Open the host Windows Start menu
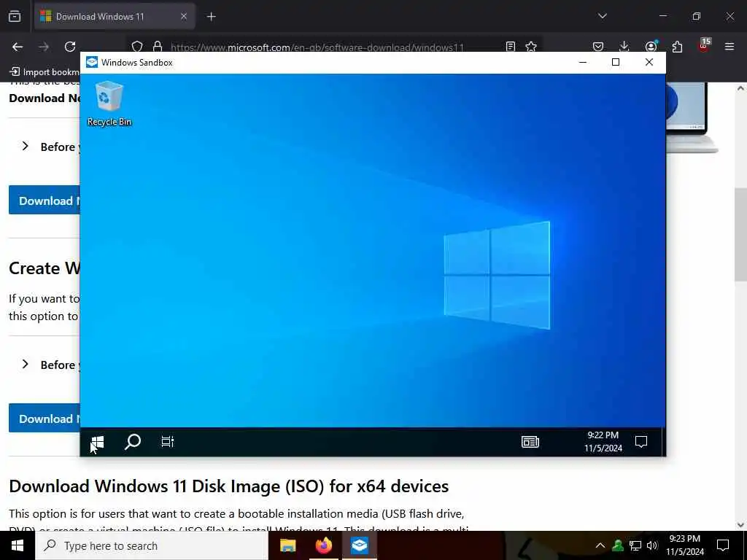 (18, 545)
